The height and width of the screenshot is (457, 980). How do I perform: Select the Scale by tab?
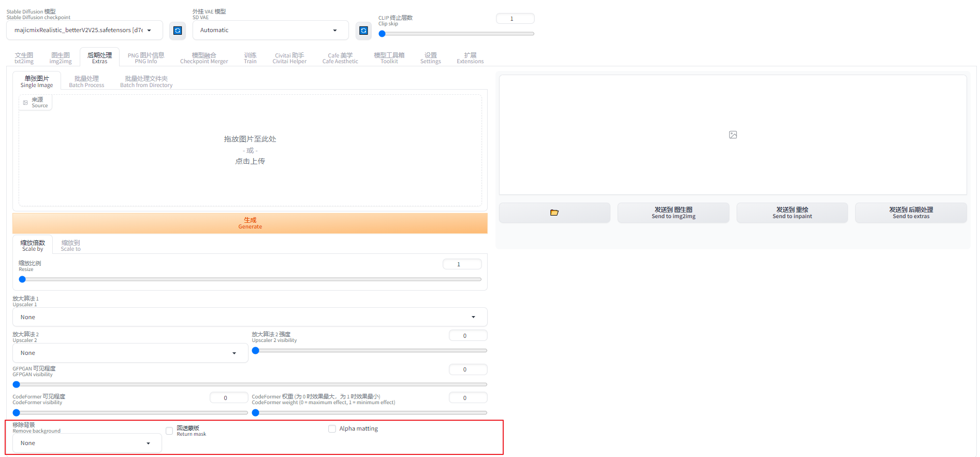coord(33,245)
